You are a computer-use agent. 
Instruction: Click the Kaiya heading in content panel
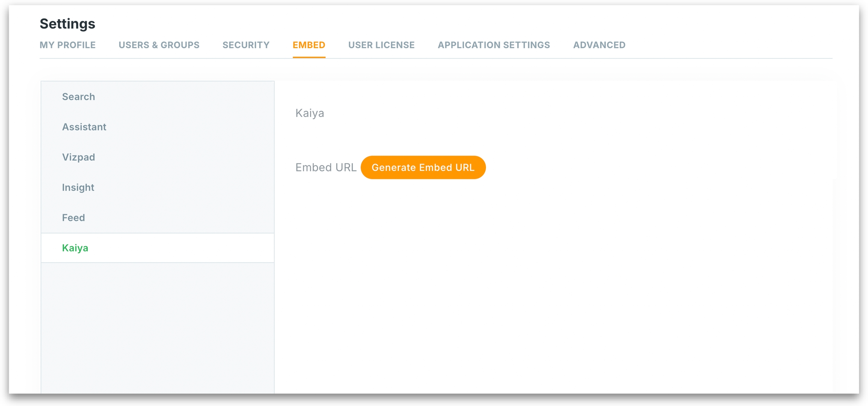click(309, 113)
